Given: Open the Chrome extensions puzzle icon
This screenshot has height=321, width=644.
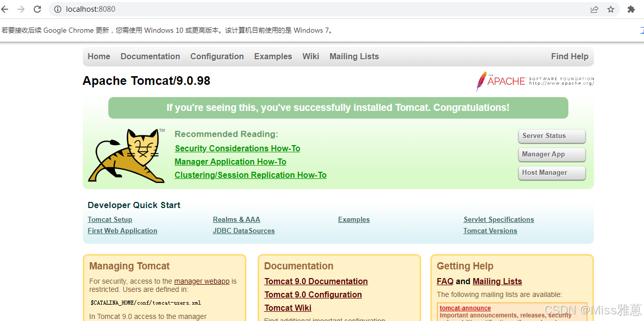Looking at the screenshot, I should (631, 9).
